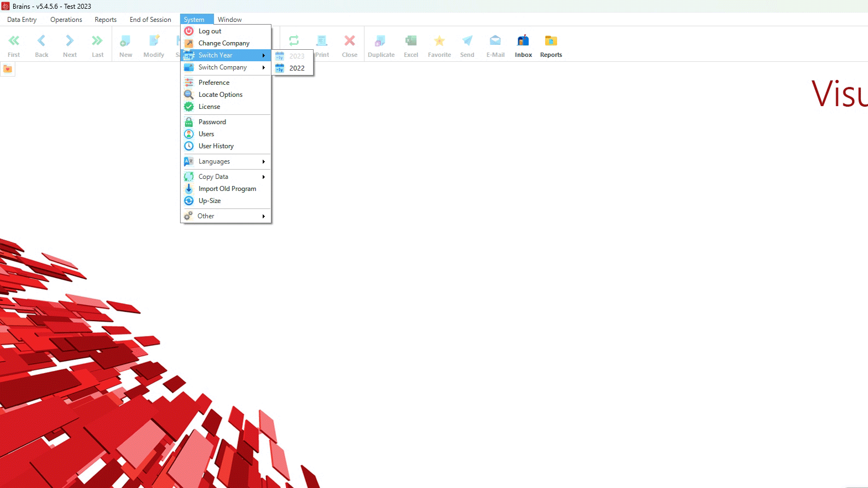Expand the Other submenu

tap(226, 216)
